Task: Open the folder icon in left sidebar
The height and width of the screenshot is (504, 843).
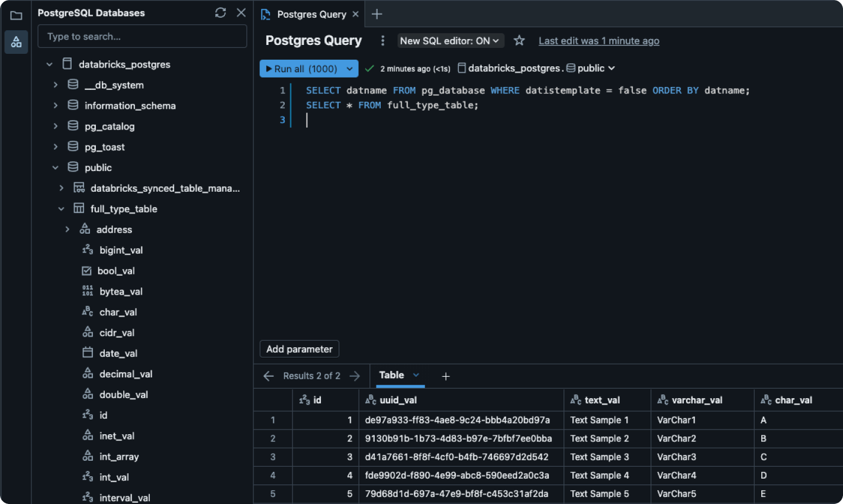Action: pyautogui.click(x=16, y=15)
